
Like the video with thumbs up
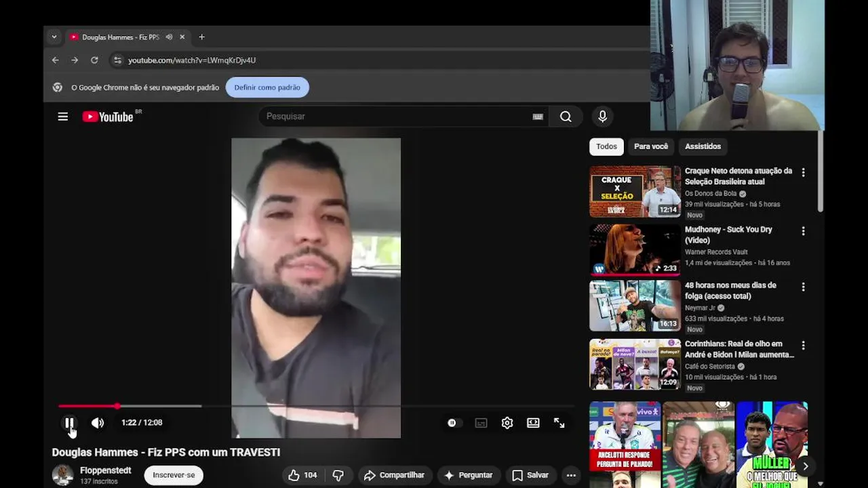coord(302,475)
